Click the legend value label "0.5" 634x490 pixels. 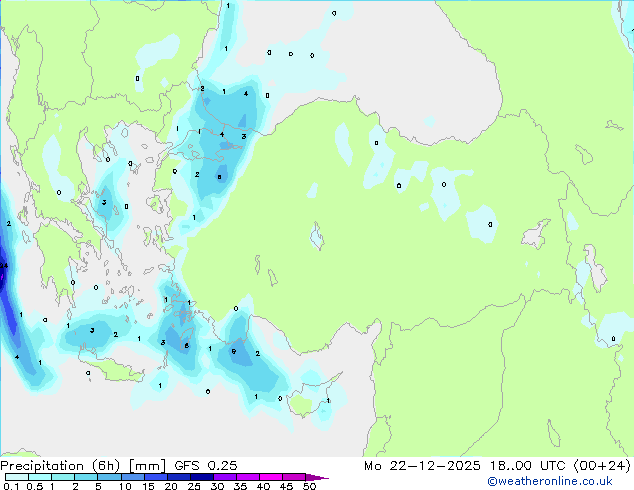(34, 486)
